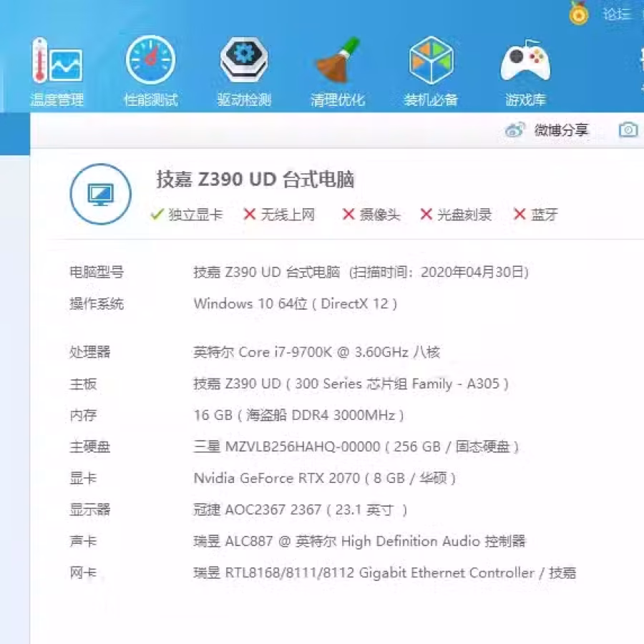
Task: Click the computer monitor overview icon
Action: point(101,194)
